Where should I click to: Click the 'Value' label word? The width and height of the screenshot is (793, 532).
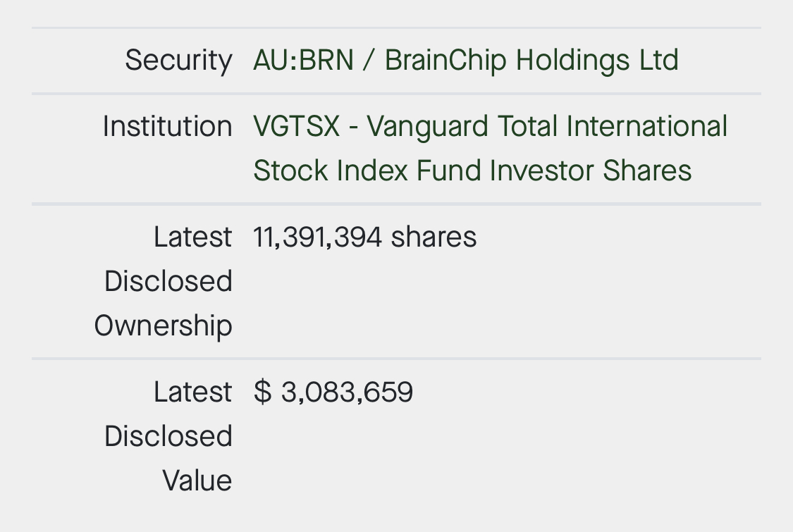point(197,481)
